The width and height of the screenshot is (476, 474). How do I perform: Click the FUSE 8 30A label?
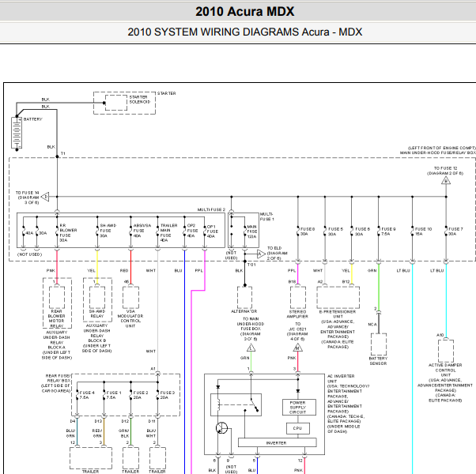coord(308,231)
